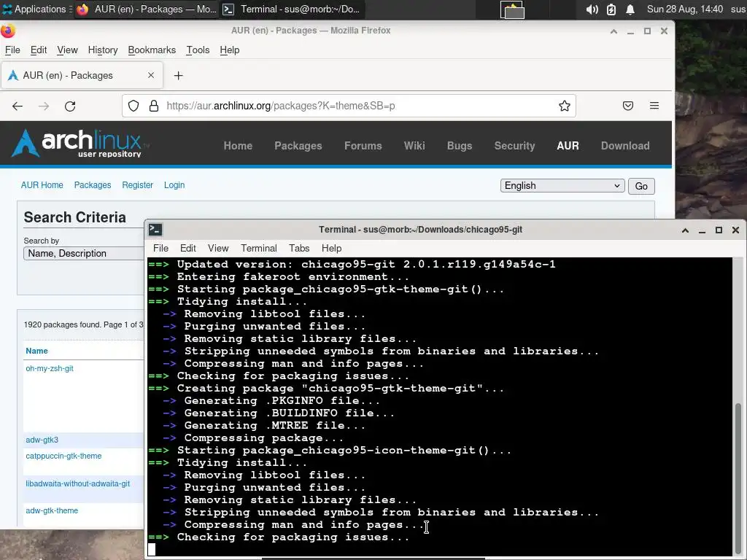Open the volume control
747x560 pixels.
[x=592, y=9]
